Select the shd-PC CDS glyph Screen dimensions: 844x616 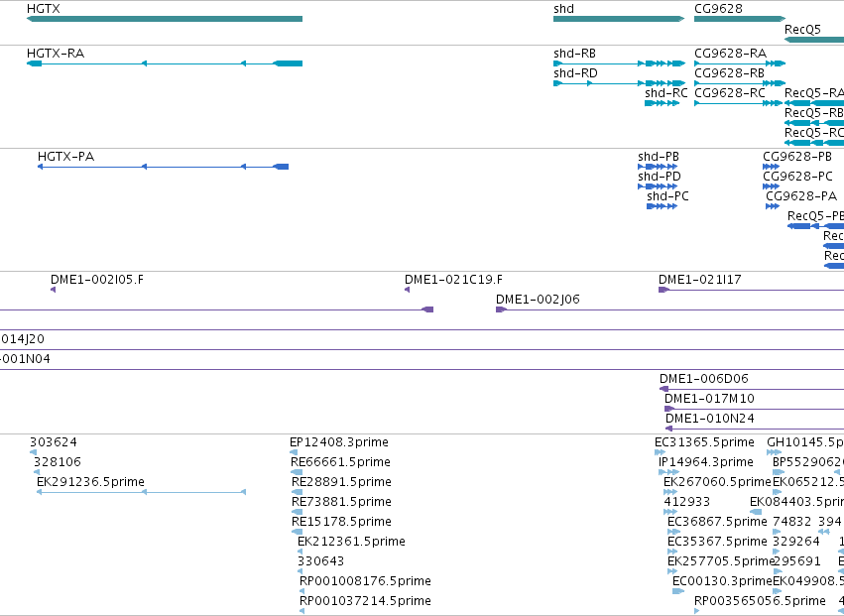coord(663,206)
